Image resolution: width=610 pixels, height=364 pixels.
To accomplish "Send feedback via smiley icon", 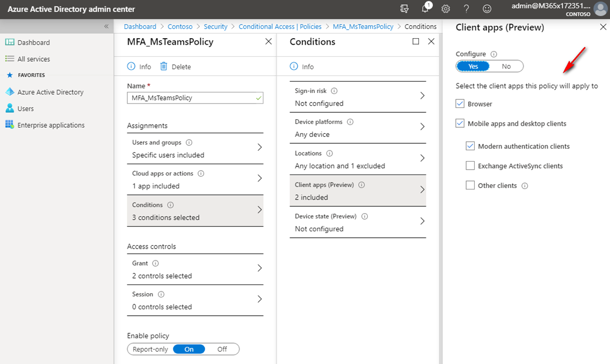I will tap(486, 9).
